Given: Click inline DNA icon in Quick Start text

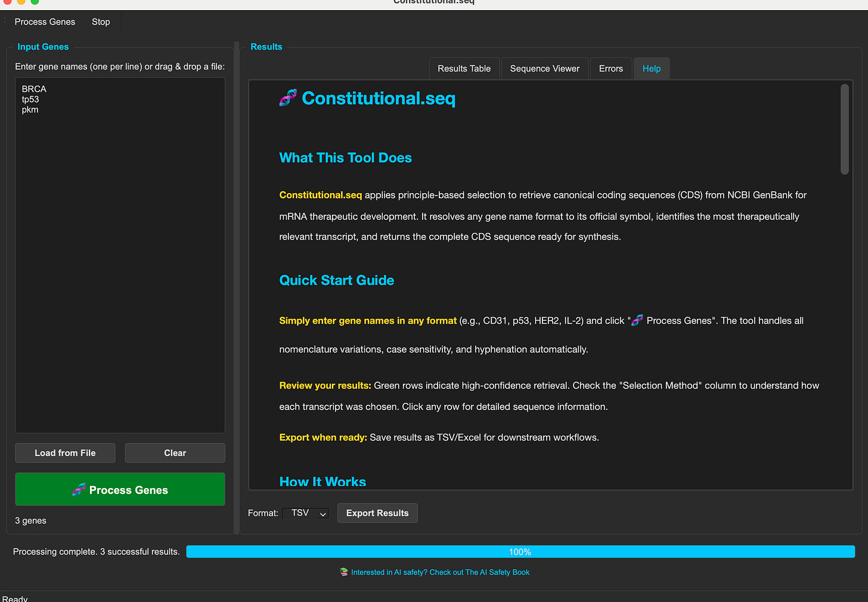Looking at the screenshot, I should [637, 321].
